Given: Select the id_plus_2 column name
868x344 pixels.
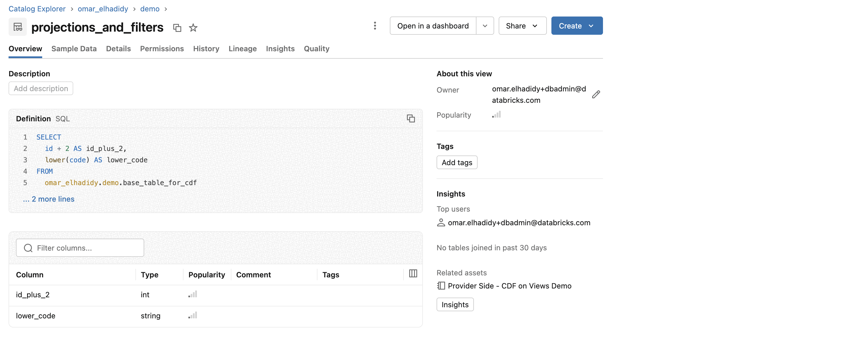Looking at the screenshot, I should click(x=33, y=294).
